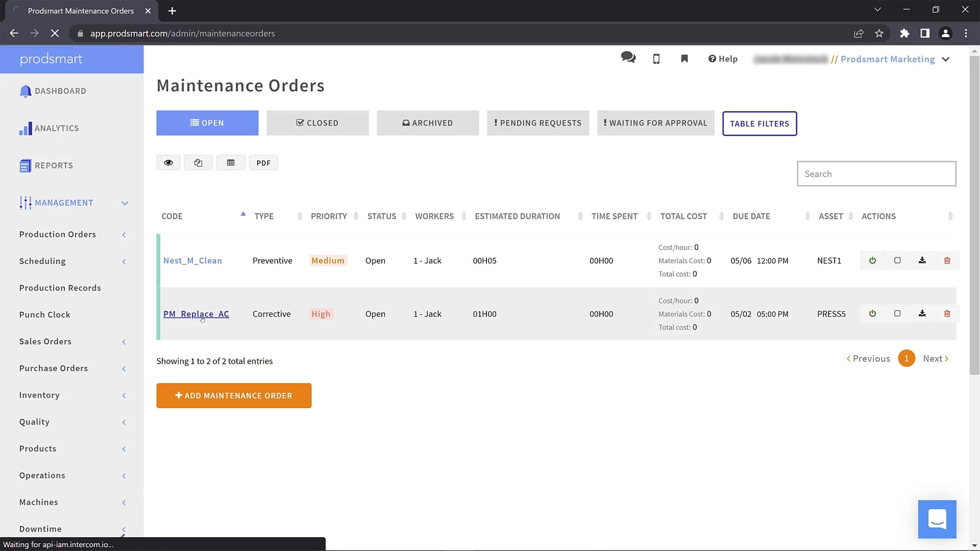Open the Intercom chat launcher
980x551 pixels.
(937, 519)
